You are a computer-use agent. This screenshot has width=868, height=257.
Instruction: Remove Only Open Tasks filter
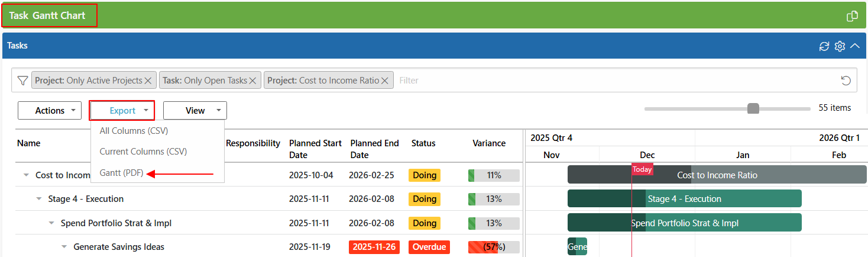(x=252, y=81)
